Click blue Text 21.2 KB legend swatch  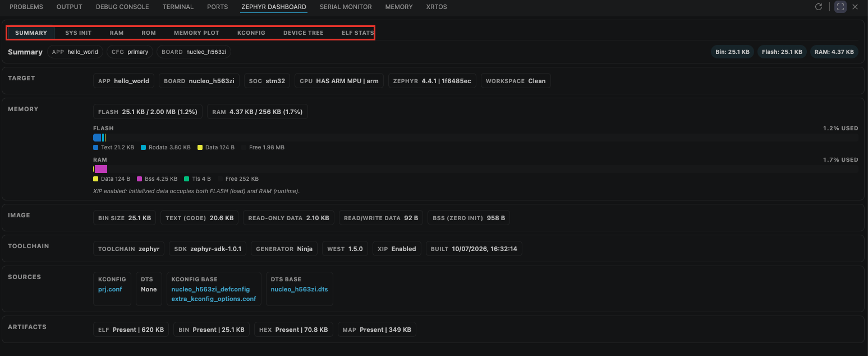click(95, 148)
